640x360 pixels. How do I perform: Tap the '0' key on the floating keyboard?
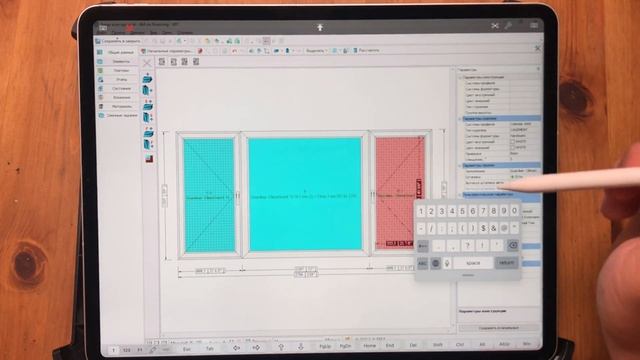point(514,211)
